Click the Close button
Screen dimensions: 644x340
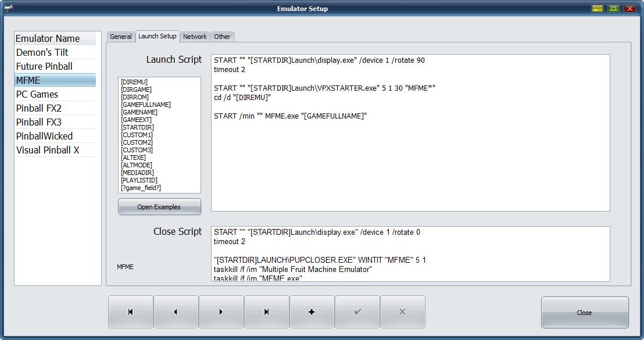tap(585, 313)
